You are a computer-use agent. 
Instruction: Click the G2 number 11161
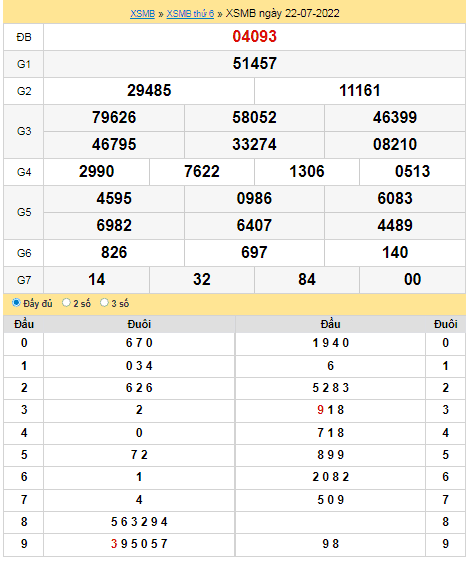[x=359, y=91]
